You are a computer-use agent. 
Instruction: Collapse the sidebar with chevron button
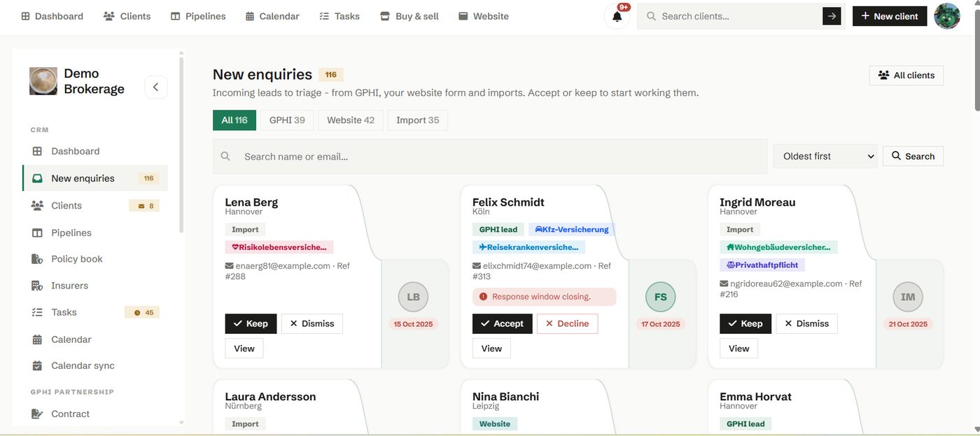[x=156, y=87]
